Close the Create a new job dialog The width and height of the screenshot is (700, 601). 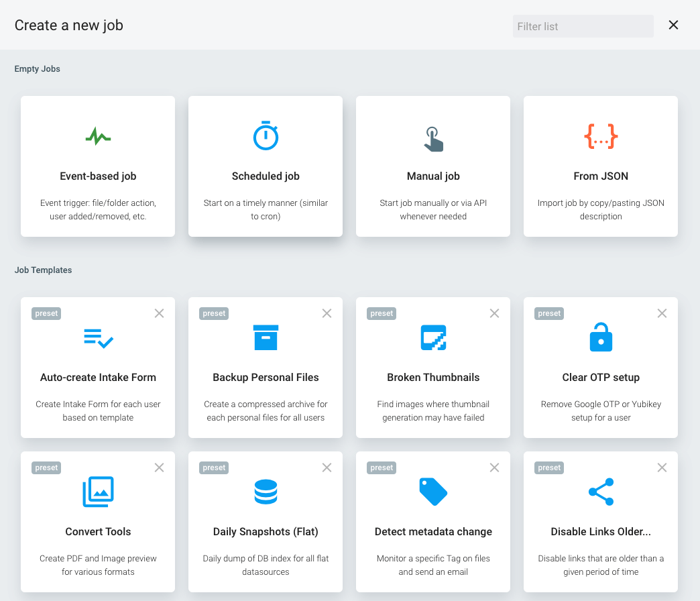coord(673,25)
